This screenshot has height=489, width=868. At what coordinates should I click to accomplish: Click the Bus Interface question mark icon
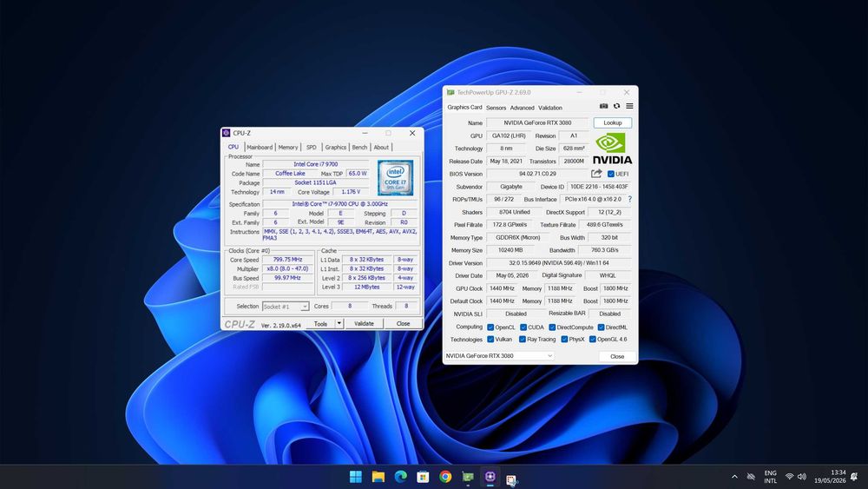pos(629,199)
